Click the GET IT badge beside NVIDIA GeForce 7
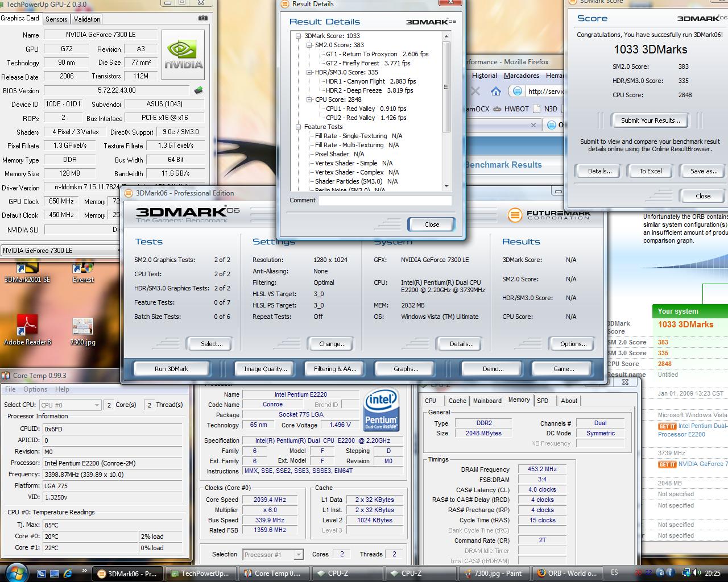 [x=667, y=464]
